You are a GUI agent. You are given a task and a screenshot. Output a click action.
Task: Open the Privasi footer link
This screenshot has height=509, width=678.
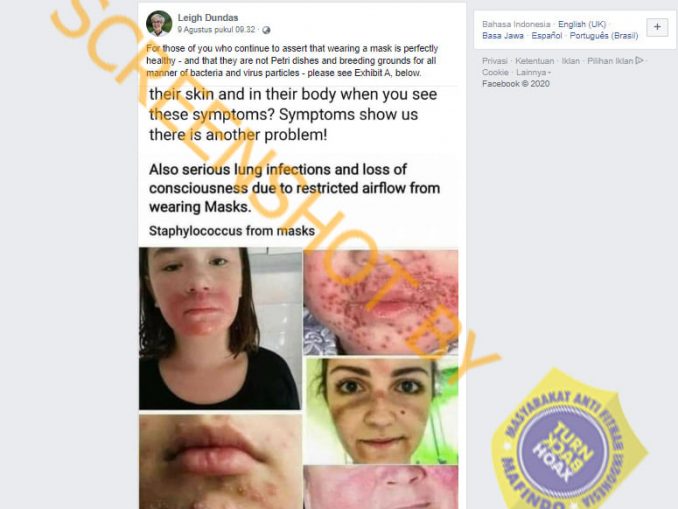pos(495,61)
